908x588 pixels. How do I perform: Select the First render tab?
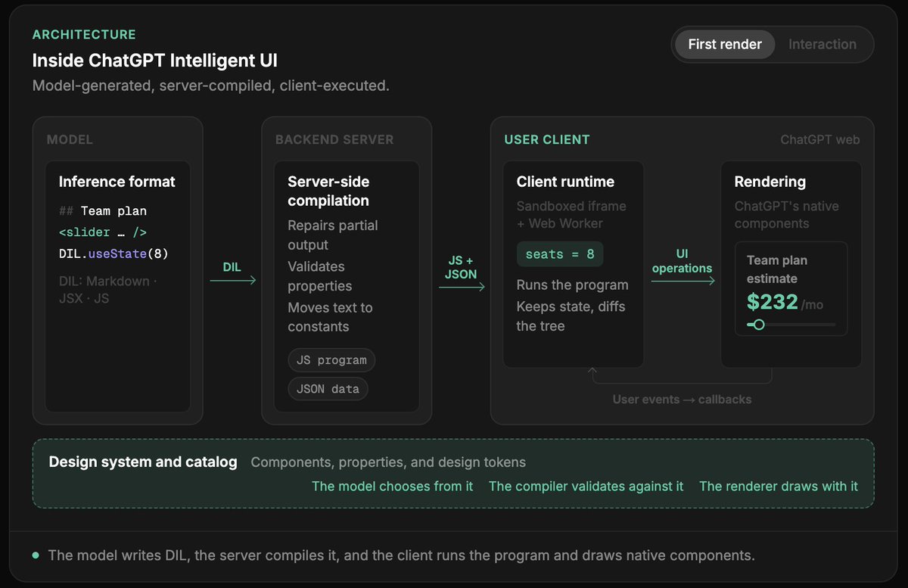[725, 45]
